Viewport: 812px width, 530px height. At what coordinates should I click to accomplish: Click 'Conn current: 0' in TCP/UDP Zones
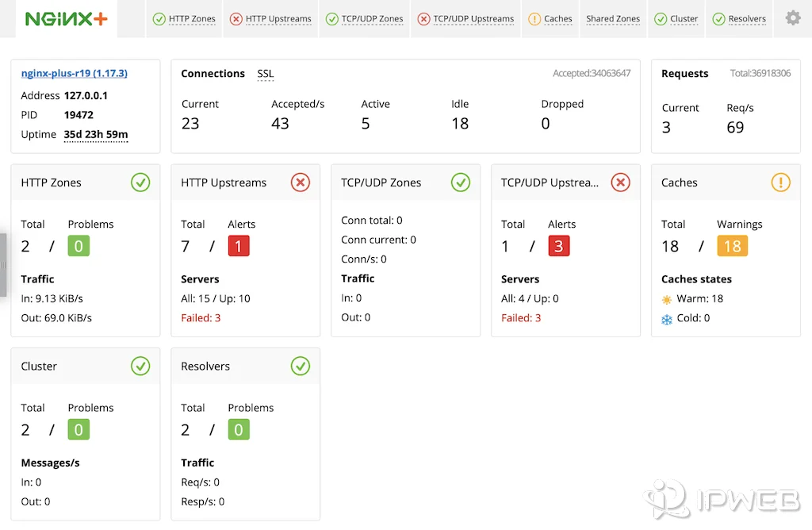378,240
